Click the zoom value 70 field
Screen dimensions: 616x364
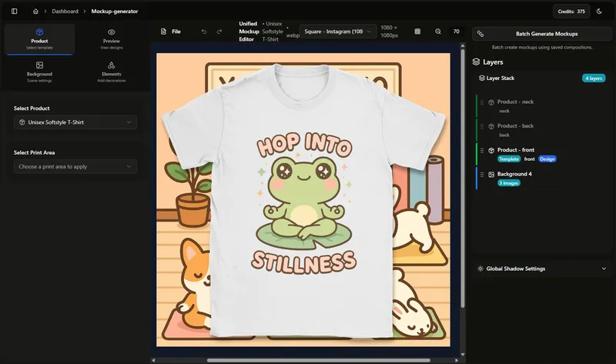point(456,32)
